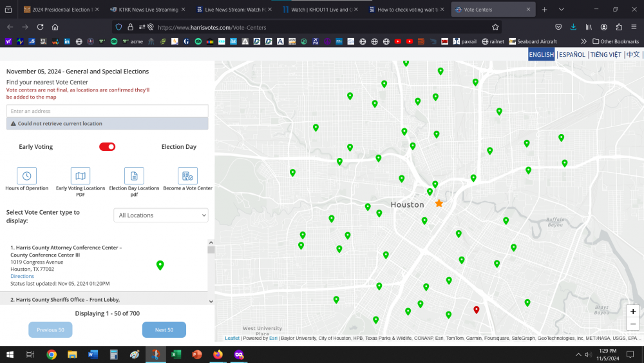Switch to KTRK News Live Streaming tab
The width and height of the screenshot is (644, 363).
[144, 10]
